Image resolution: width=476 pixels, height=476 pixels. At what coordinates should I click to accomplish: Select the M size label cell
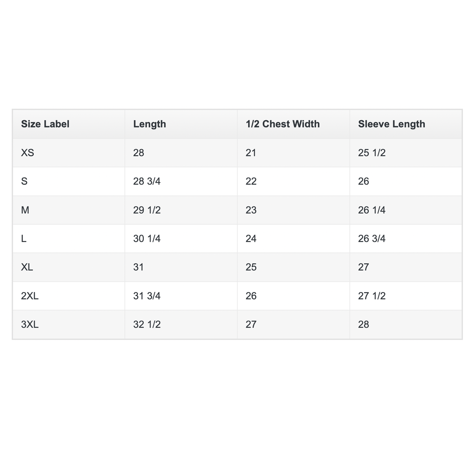(x=25, y=210)
